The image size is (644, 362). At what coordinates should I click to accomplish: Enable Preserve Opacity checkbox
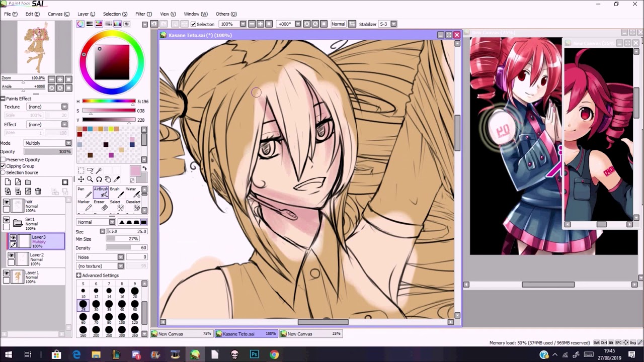pyautogui.click(x=3, y=159)
